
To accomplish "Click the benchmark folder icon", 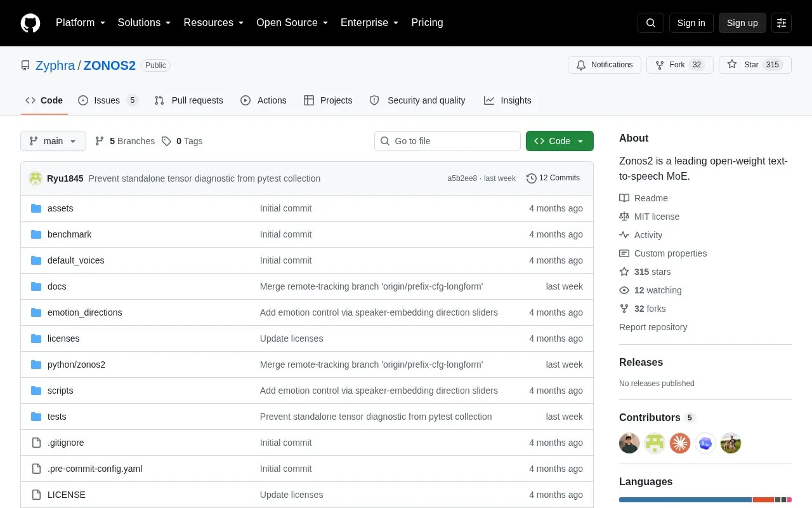I will click(36, 234).
